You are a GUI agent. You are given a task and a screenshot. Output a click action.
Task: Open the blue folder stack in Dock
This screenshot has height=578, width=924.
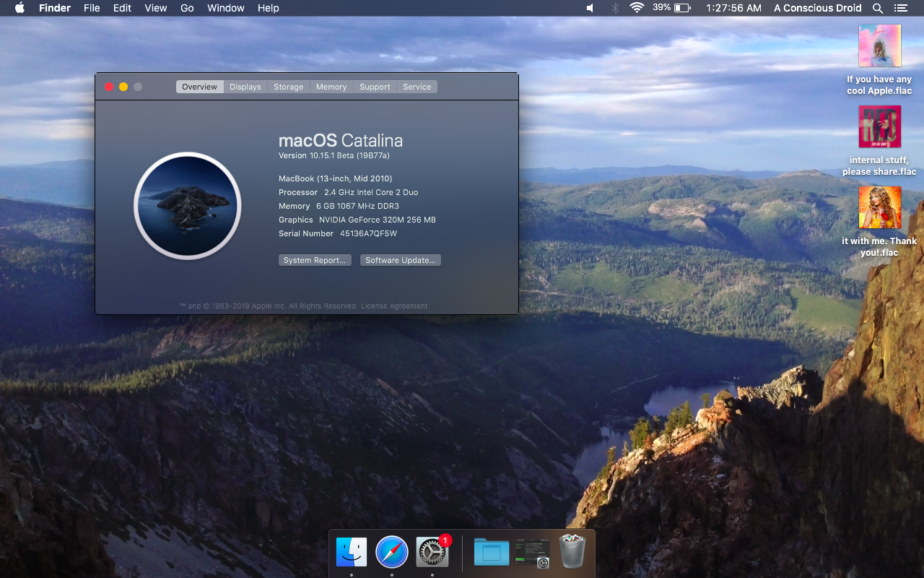point(492,553)
